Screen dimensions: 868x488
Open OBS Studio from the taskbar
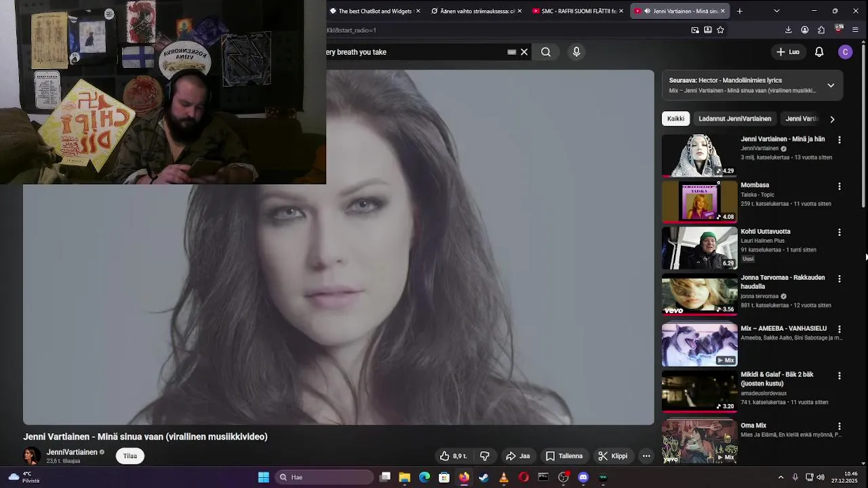[x=564, y=477]
